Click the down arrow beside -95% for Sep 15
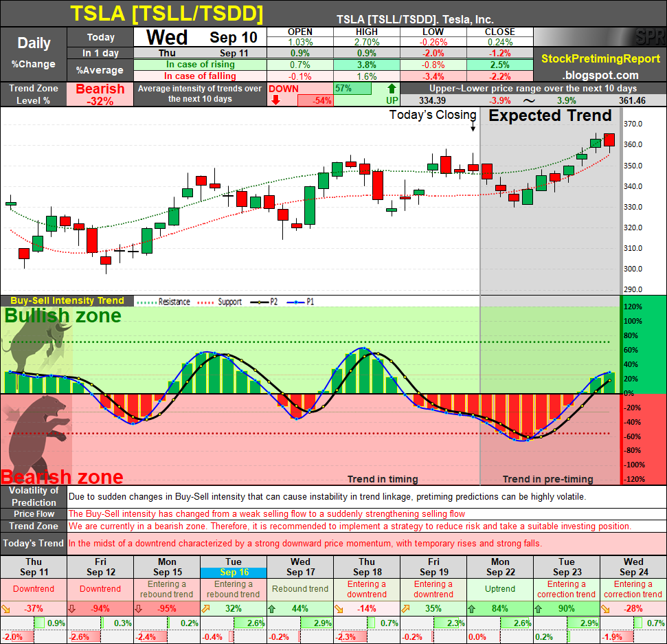Screen dimensions: 667x644 coord(139,609)
